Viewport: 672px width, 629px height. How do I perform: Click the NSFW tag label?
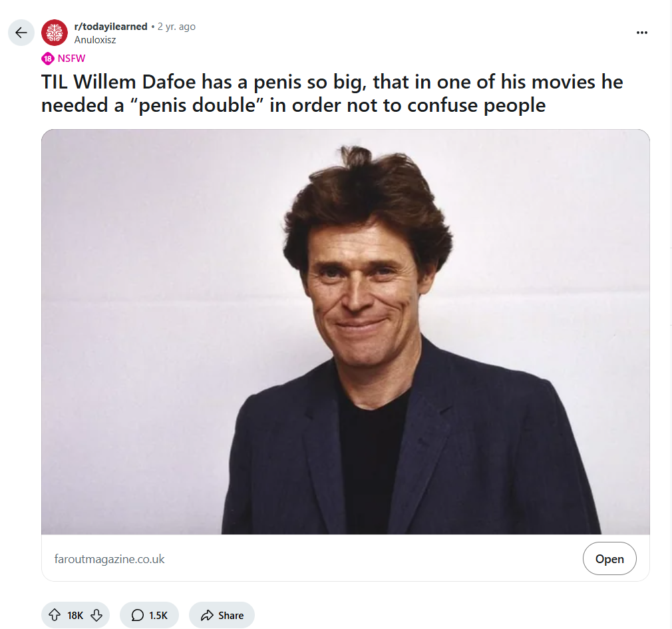72,59
